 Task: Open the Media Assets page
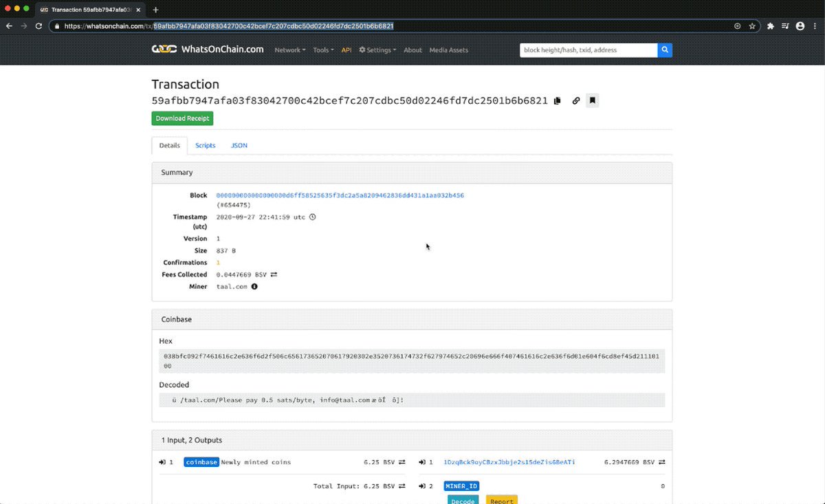pyautogui.click(x=449, y=50)
